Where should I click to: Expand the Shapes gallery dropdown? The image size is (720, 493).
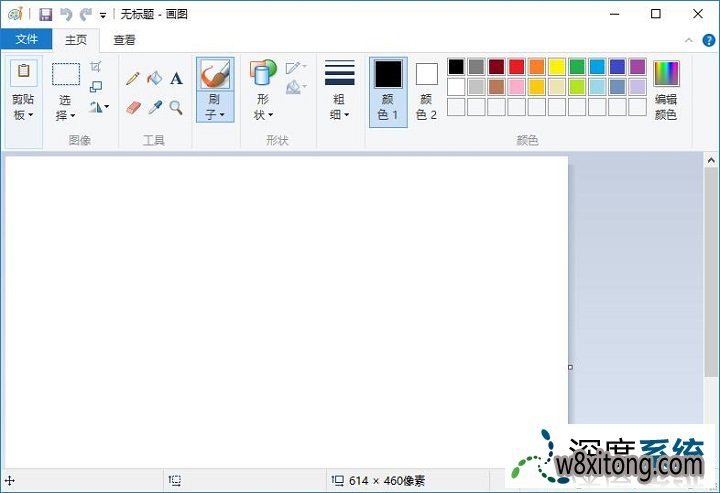[263, 108]
